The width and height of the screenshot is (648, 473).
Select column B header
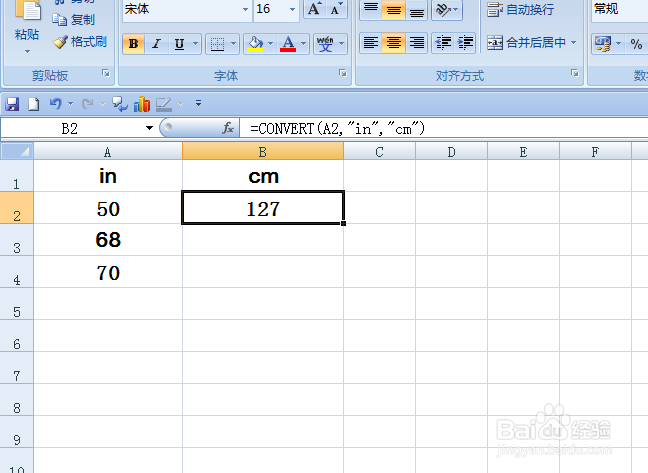click(x=263, y=152)
